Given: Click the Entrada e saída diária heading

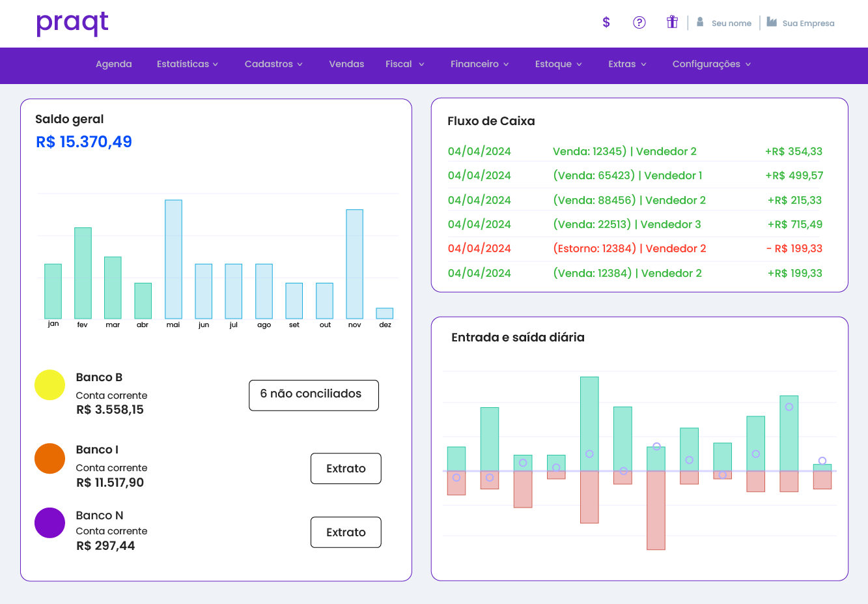Looking at the screenshot, I should (518, 338).
